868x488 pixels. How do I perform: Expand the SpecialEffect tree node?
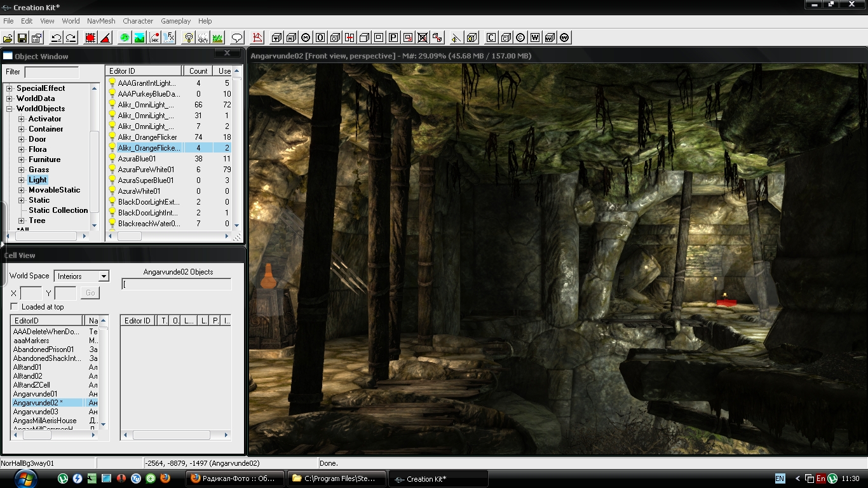coord(10,88)
